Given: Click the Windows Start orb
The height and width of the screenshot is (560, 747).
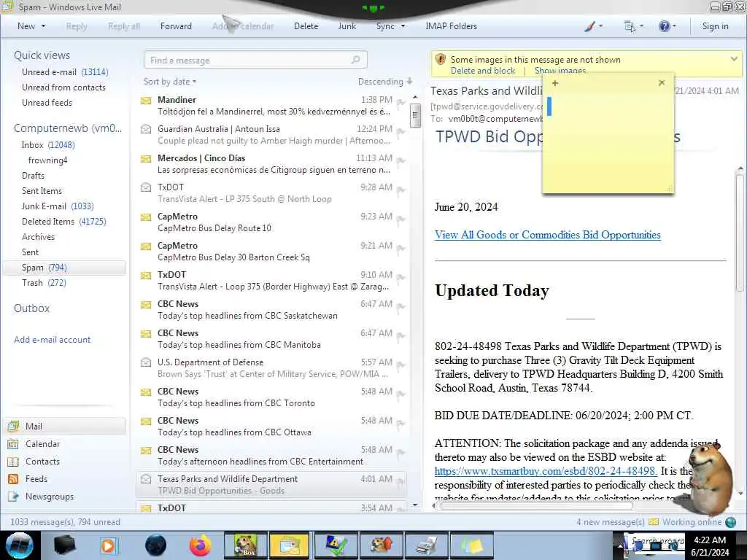Looking at the screenshot, I should pyautogui.click(x=20, y=545).
